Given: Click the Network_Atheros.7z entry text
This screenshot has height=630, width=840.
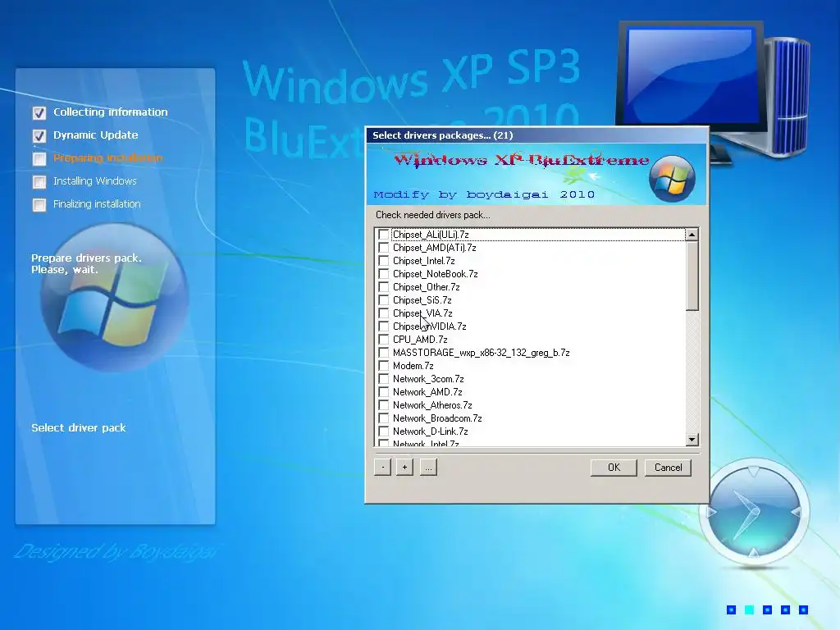Looking at the screenshot, I should (x=432, y=405).
